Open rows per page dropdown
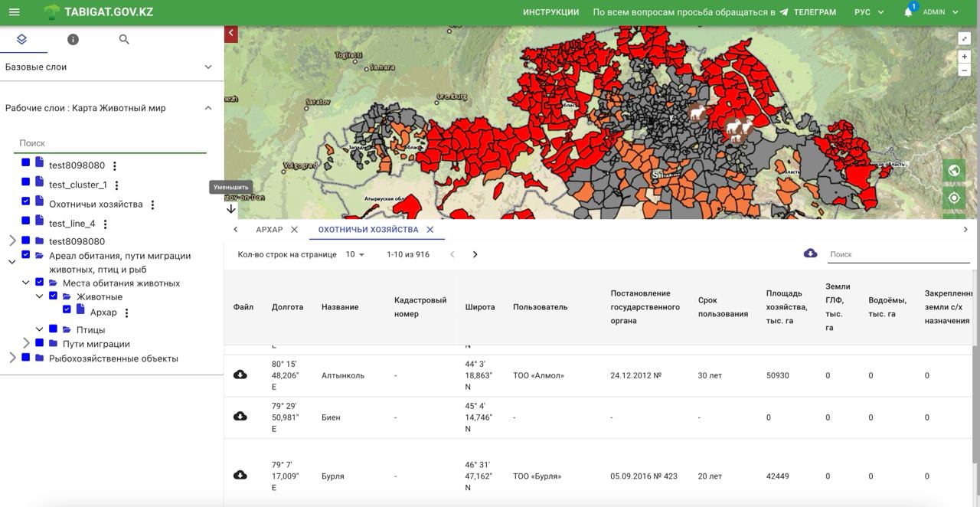Screen dimensions: 980x507 pyautogui.click(x=354, y=254)
